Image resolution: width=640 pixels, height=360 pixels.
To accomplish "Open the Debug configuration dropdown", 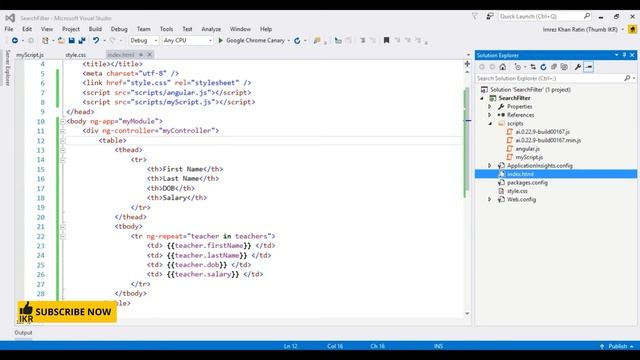I will click(x=144, y=40).
